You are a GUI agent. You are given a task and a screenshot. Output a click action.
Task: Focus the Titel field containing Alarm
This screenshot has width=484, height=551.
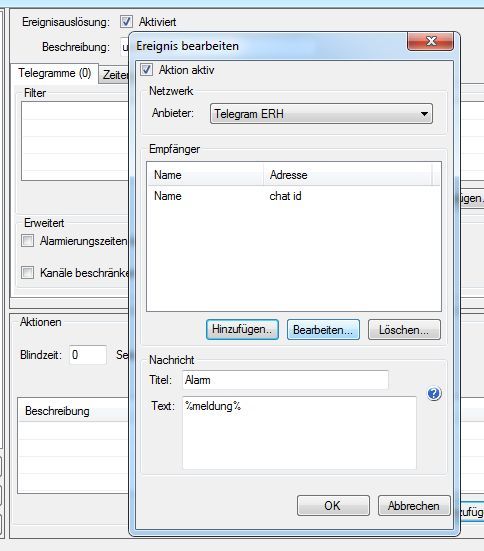285,380
